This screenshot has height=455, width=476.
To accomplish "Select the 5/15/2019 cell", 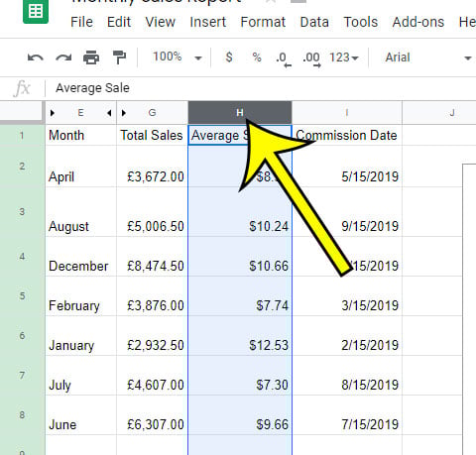I will click(x=347, y=167).
